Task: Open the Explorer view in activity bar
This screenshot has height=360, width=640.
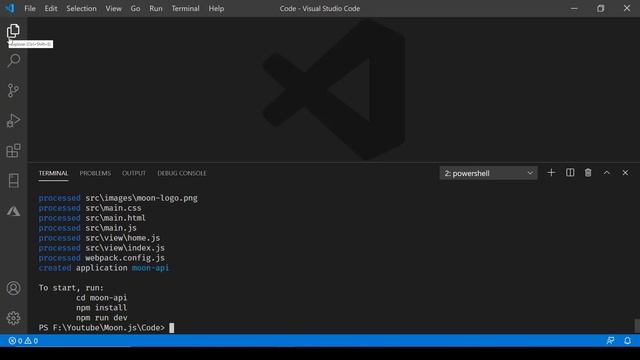Action: [13, 31]
